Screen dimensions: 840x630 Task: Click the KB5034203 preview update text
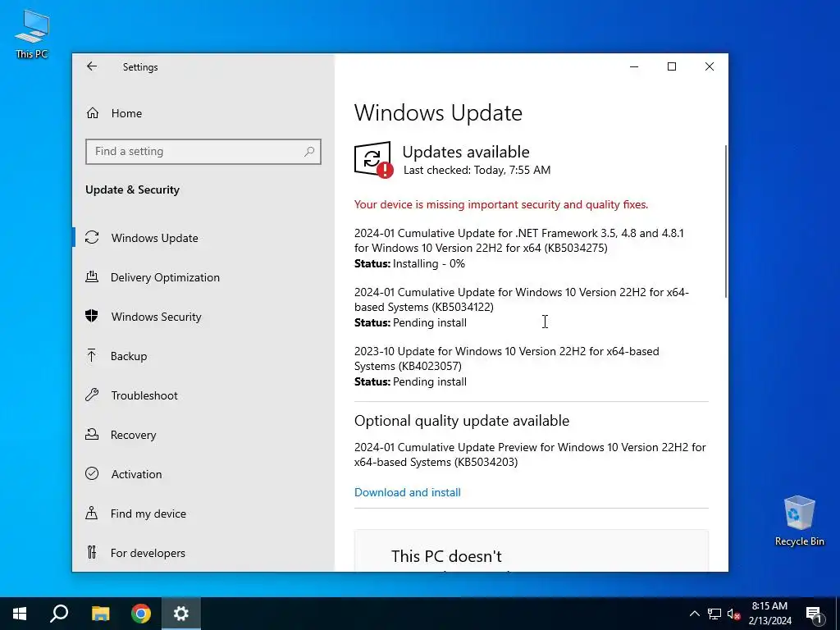[530, 454]
